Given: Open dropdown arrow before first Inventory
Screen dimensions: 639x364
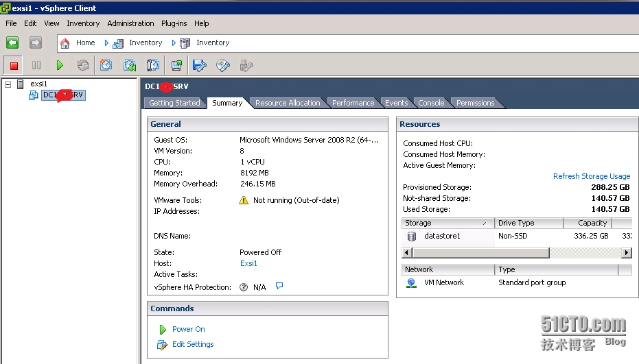Looking at the screenshot, I should pos(106,43).
